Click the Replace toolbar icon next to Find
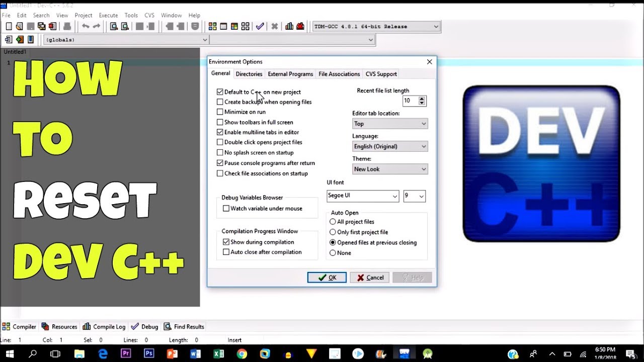644x362 pixels. pos(124,27)
